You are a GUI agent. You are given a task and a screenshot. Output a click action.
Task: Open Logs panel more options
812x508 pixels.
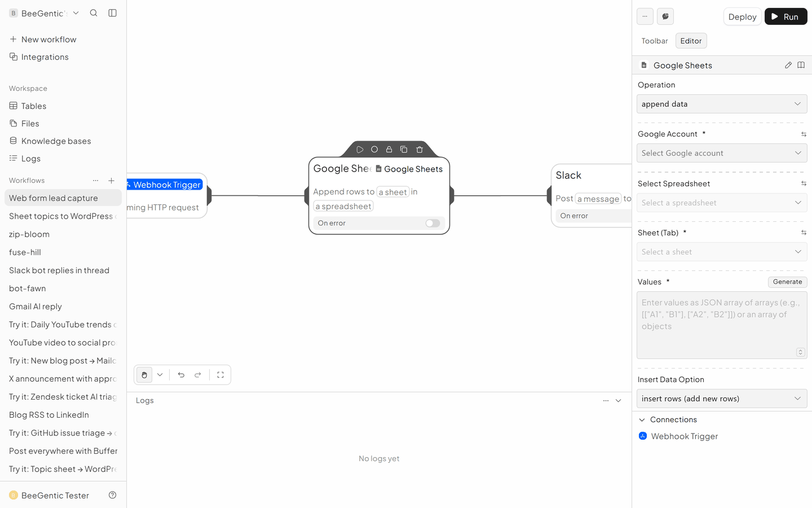click(606, 400)
